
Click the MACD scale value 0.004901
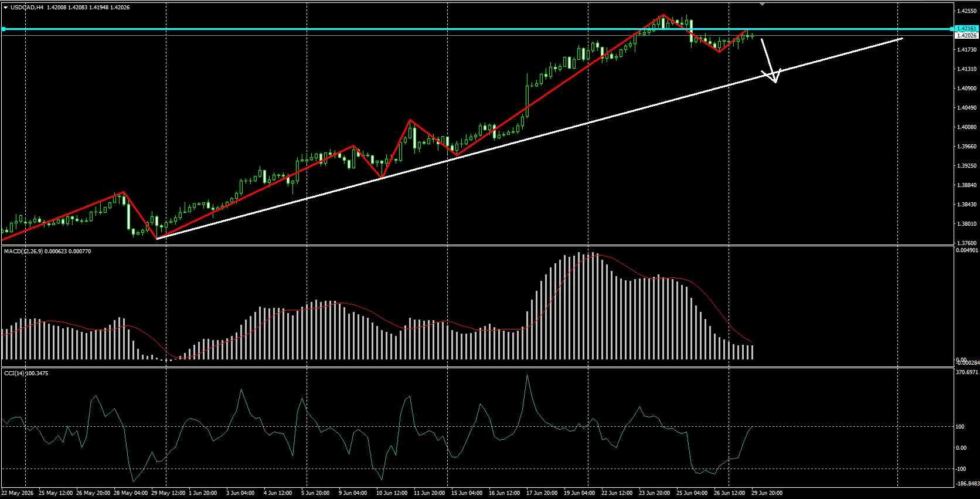point(967,250)
